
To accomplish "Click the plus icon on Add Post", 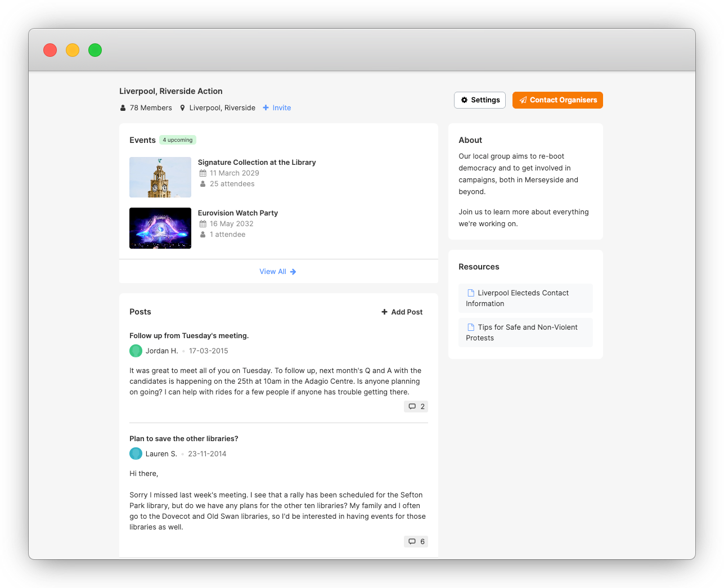I will (384, 312).
